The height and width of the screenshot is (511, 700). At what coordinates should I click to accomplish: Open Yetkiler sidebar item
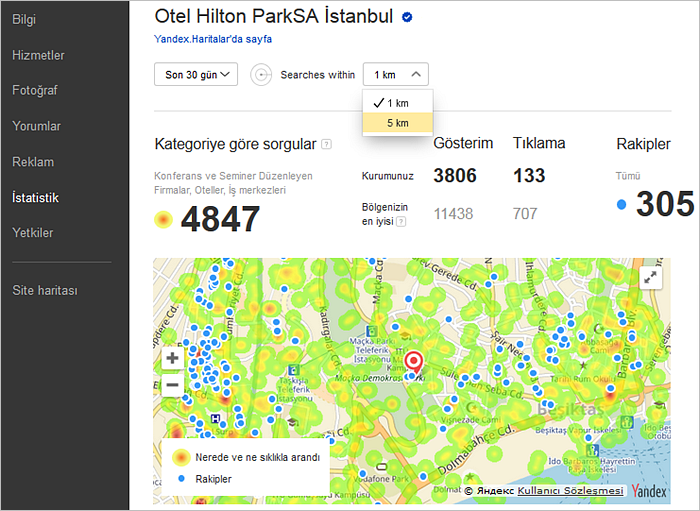pyautogui.click(x=33, y=233)
